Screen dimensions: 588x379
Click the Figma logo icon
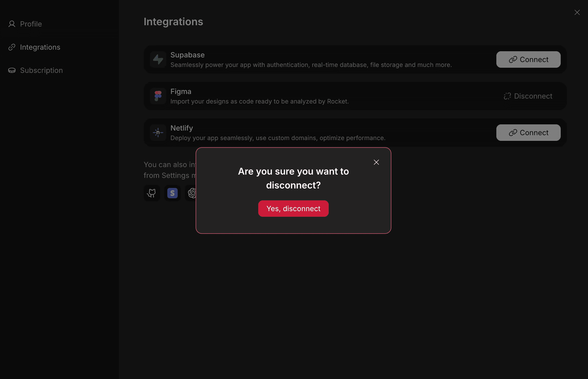click(x=158, y=96)
